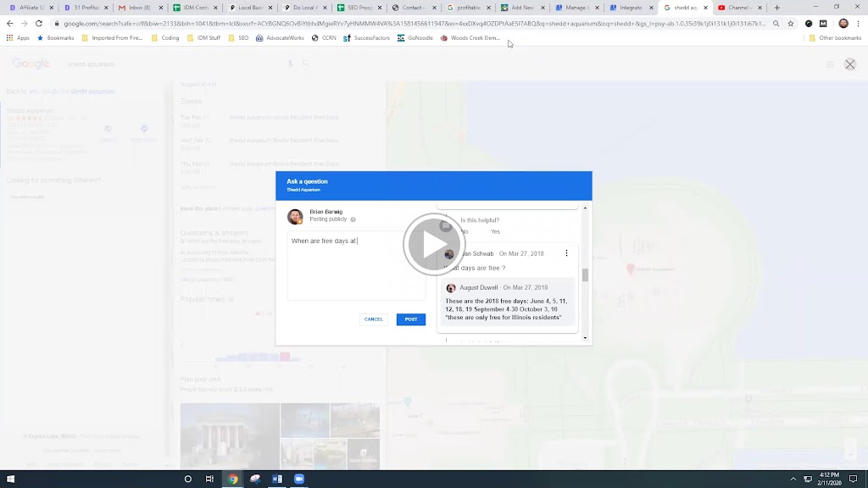The width and height of the screenshot is (868, 488).
Task: Open Task View on the taskbar
Action: coord(210,480)
